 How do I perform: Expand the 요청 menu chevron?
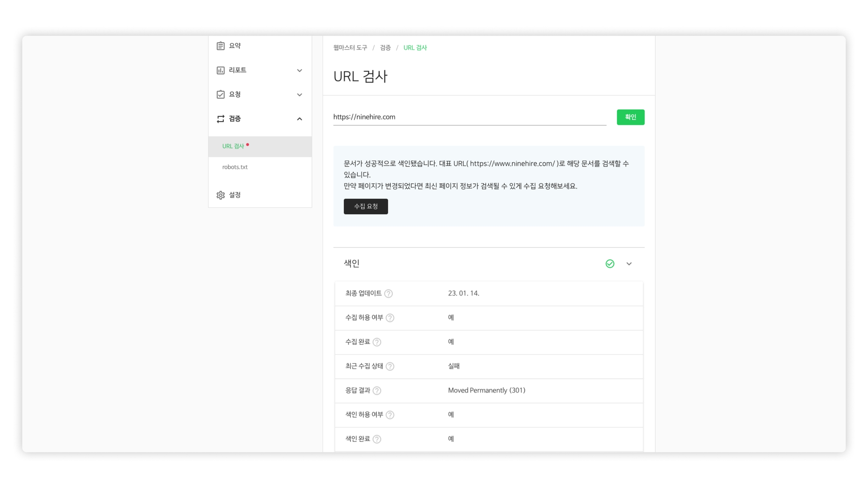pos(299,95)
